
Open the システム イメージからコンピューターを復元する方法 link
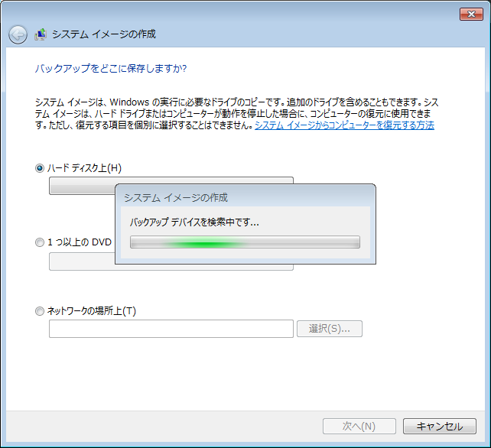point(344,125)
